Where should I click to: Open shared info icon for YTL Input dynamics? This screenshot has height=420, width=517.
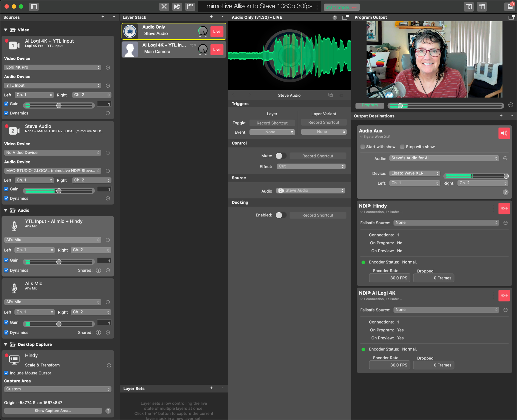click(99, 270)
